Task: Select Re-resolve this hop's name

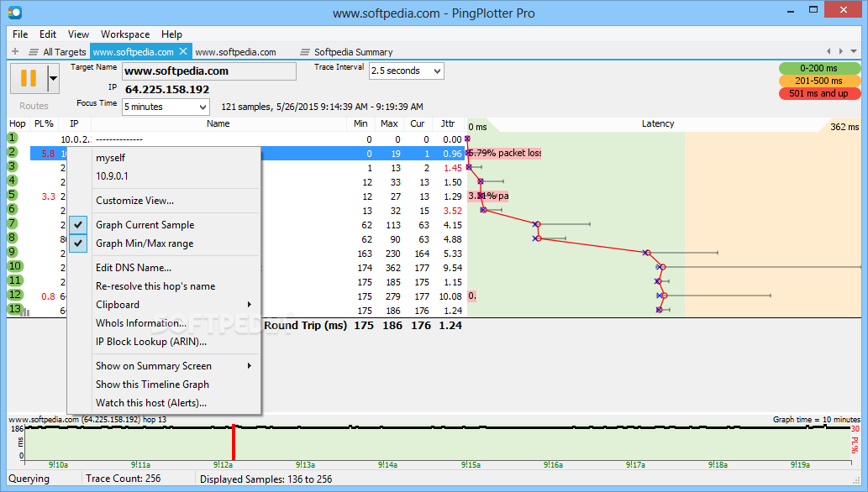Action: (155, 286)
